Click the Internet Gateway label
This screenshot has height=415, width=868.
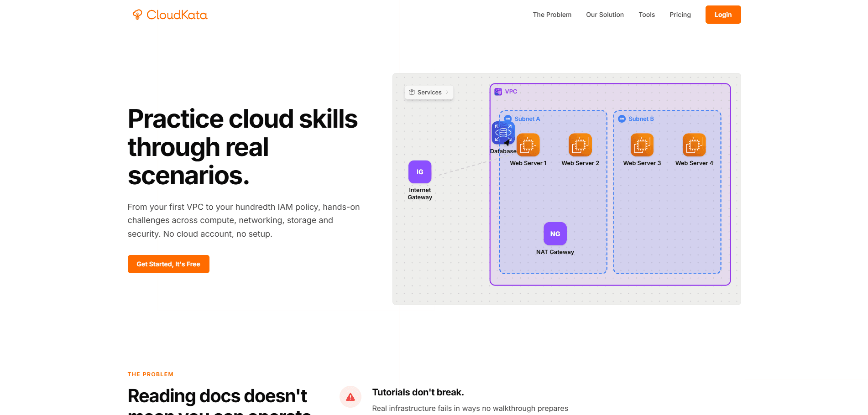coord(420,194)
